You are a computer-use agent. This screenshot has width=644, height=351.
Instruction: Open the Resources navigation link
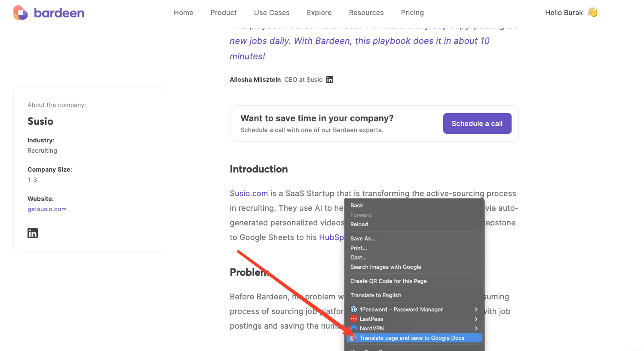tap(366, 12)
